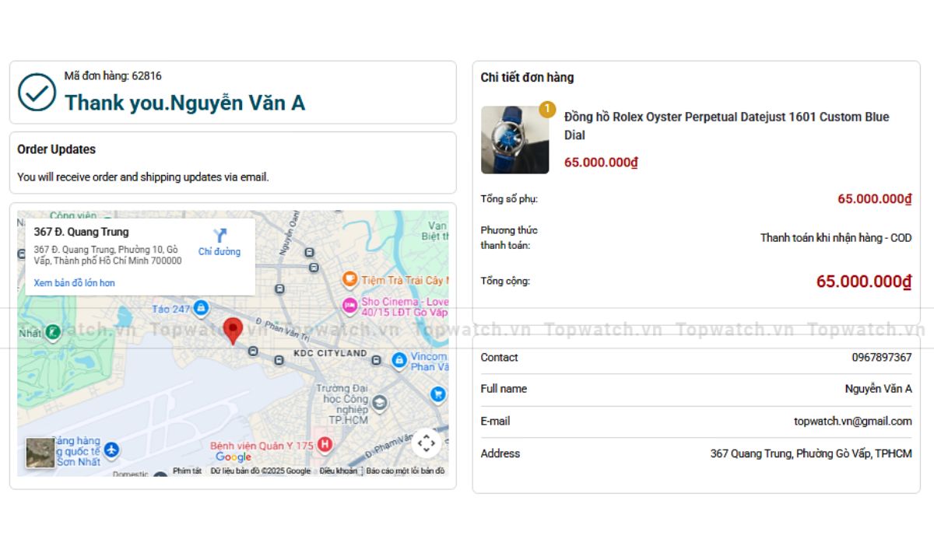
Task: Open the 'Xem bản đồ lớn hơn' link
Action: pos(74,283)
